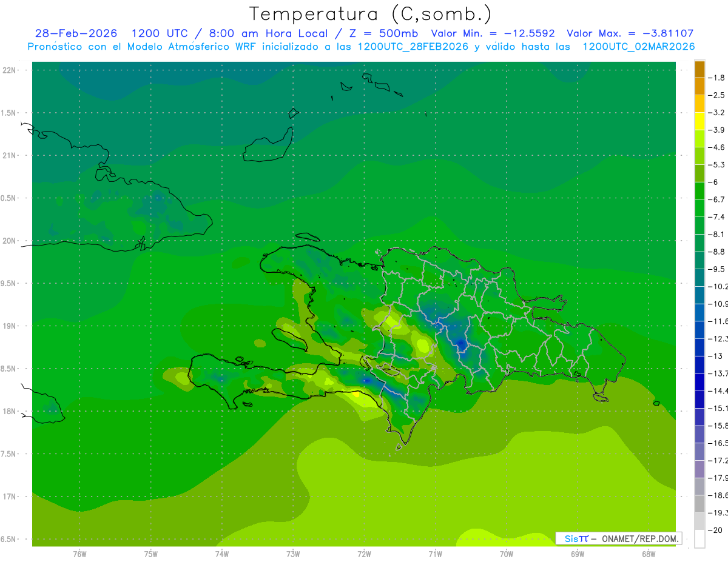The image size is (728, 562).
Task: Click the "-13" color bar label
Action: [715, 356]
